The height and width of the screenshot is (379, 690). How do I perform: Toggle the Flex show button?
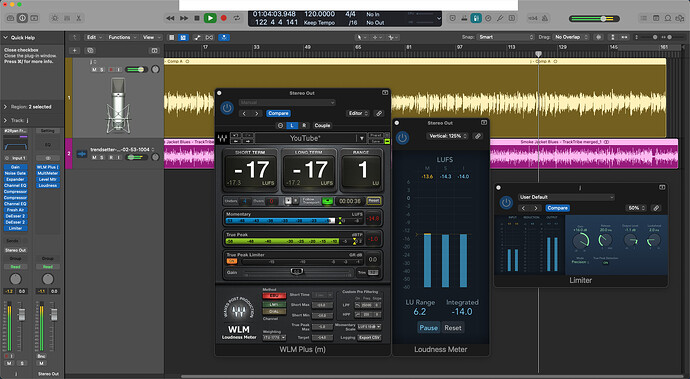(x=209, y=37)
